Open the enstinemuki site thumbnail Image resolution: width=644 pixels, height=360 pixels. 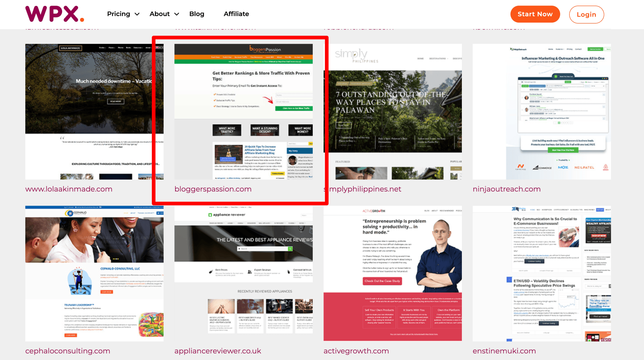coord(541,273)
